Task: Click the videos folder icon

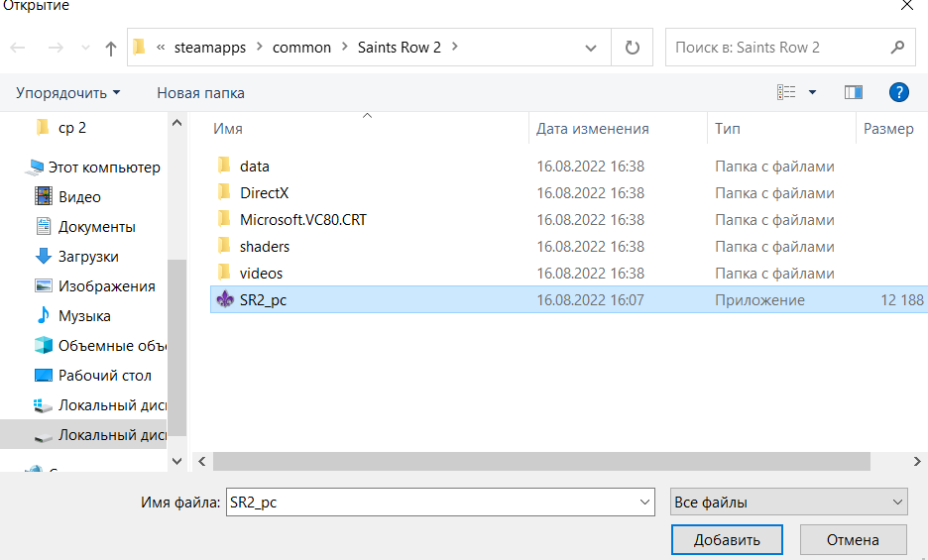Action: click(224, 272)
